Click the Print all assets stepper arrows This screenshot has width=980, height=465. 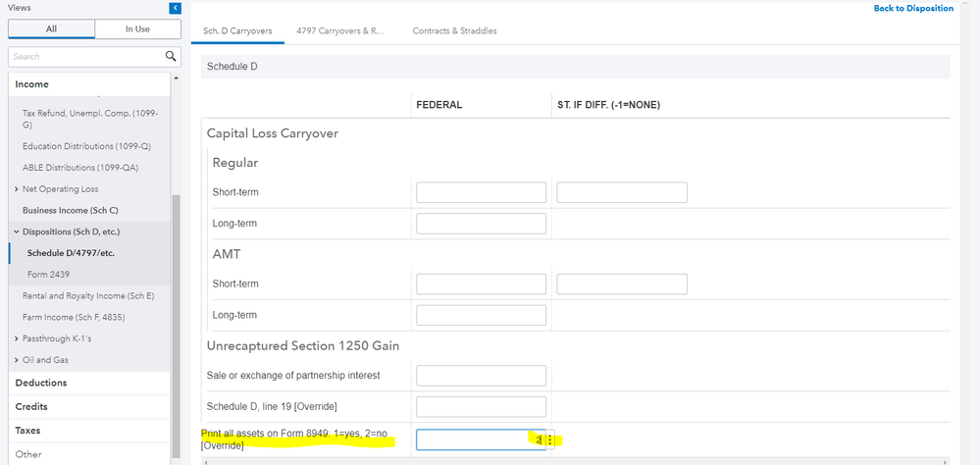549,440
